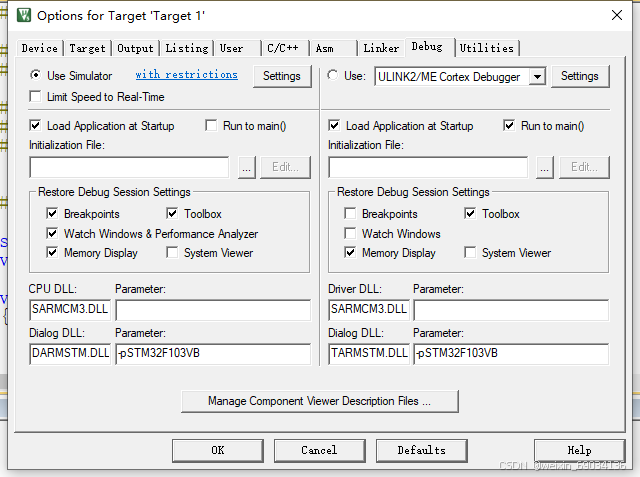
Task: Toggle hardware Toolbox restore checkbox
Action: (470, 213)
